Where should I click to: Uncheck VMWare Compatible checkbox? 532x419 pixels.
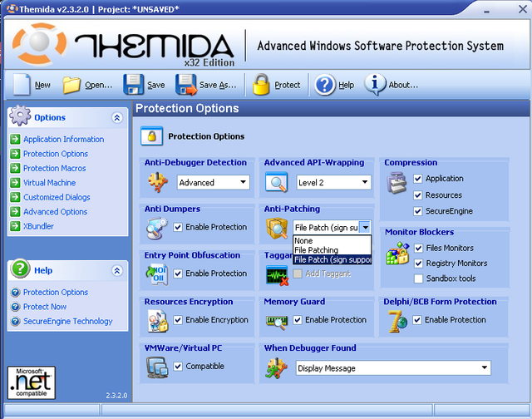(x=178, y=367)
